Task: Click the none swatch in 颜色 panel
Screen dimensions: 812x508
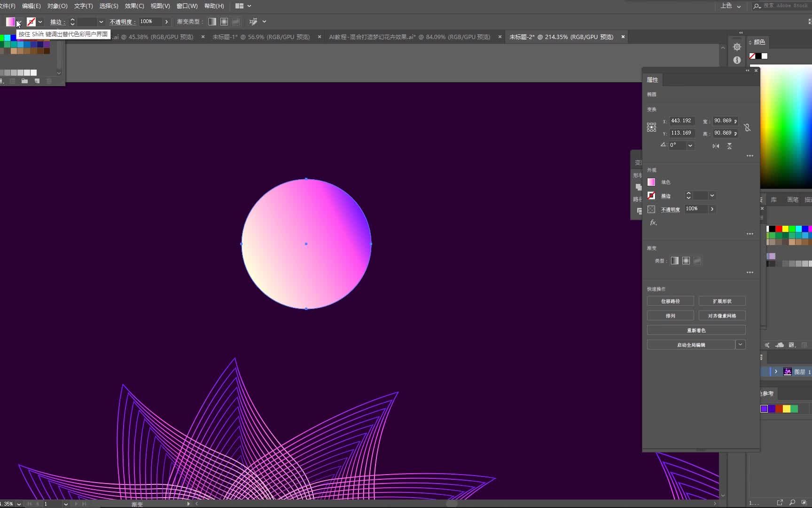Action: pyautogui.click(x=752, y=56)
